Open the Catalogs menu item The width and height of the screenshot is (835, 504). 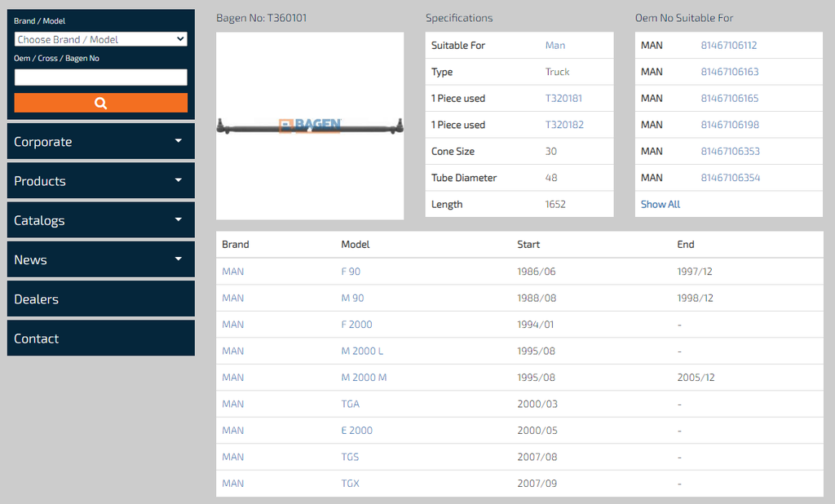(x=100, y=220)
